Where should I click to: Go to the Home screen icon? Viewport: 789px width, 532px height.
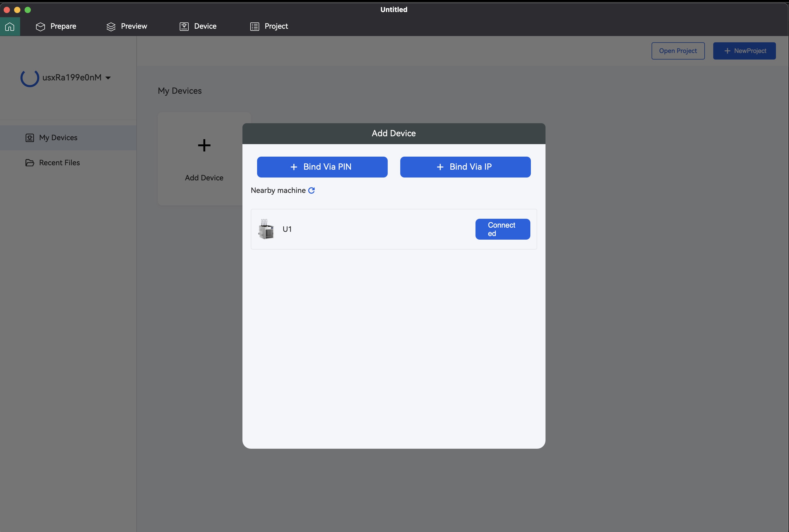coord(10,26)
